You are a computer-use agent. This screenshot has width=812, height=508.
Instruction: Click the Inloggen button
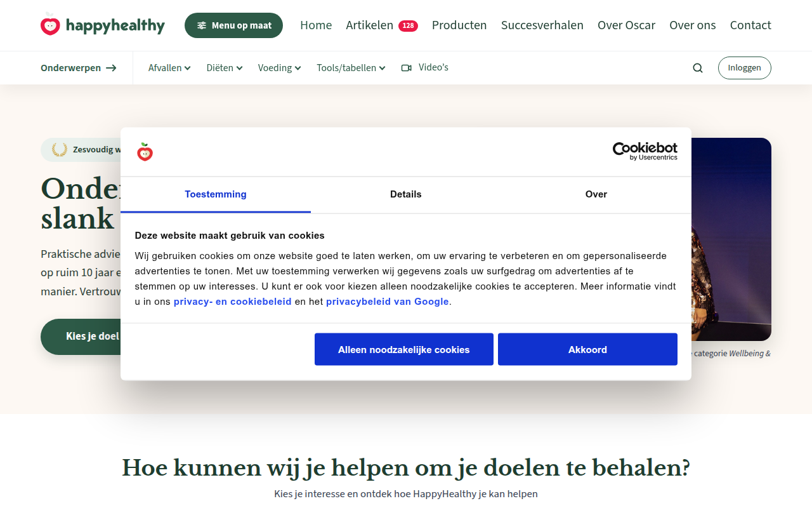(x=745, y=68)
